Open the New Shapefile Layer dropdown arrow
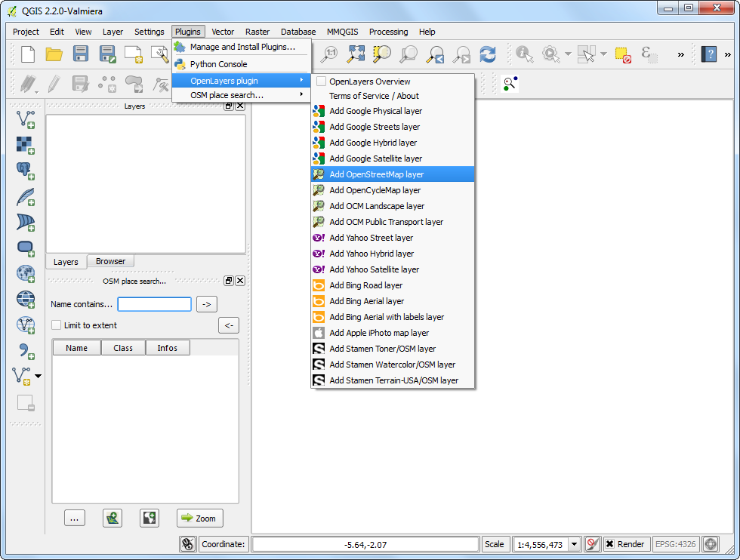740x560 pixels. click(x=39, y=377)
